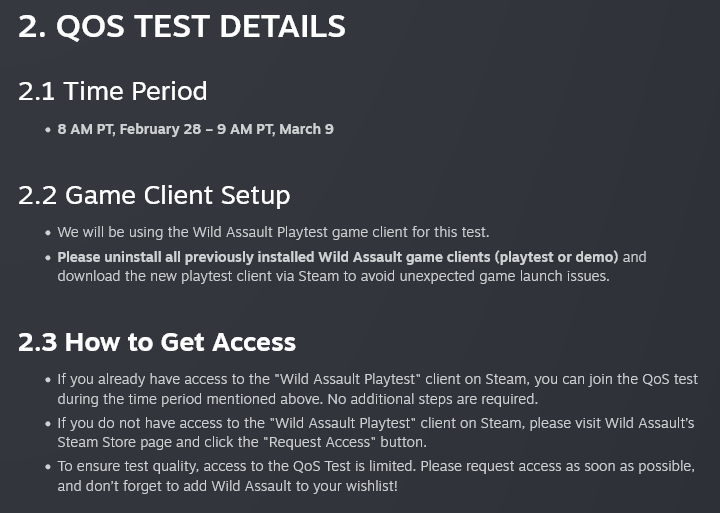
Task: Click the "March 9" end date text
Action: pos(307,129)
